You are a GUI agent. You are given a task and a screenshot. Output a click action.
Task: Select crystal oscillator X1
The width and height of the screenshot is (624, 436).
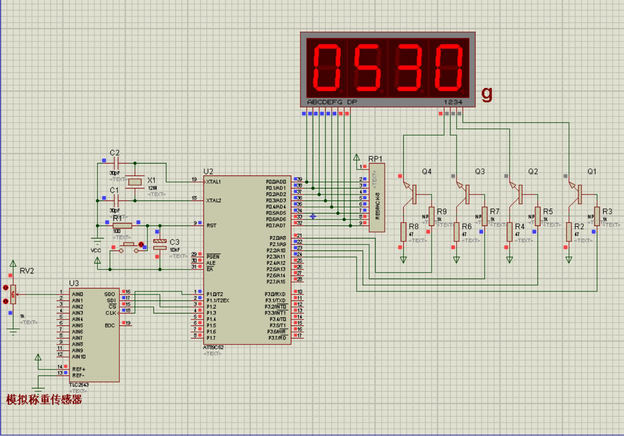click(x=135, y=182)
